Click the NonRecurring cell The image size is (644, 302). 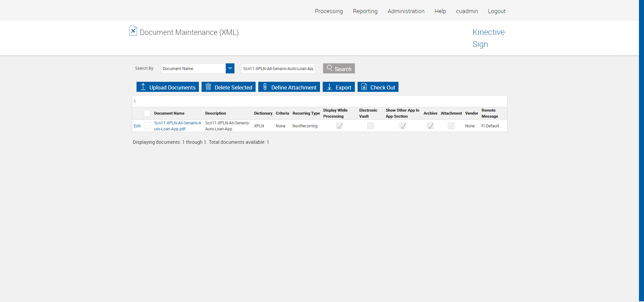pos(305,126)
